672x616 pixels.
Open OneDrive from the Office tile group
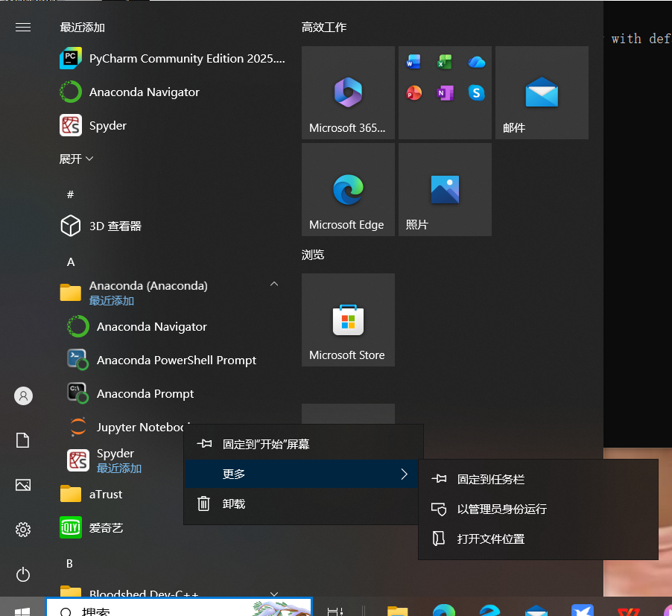[477, 62]
